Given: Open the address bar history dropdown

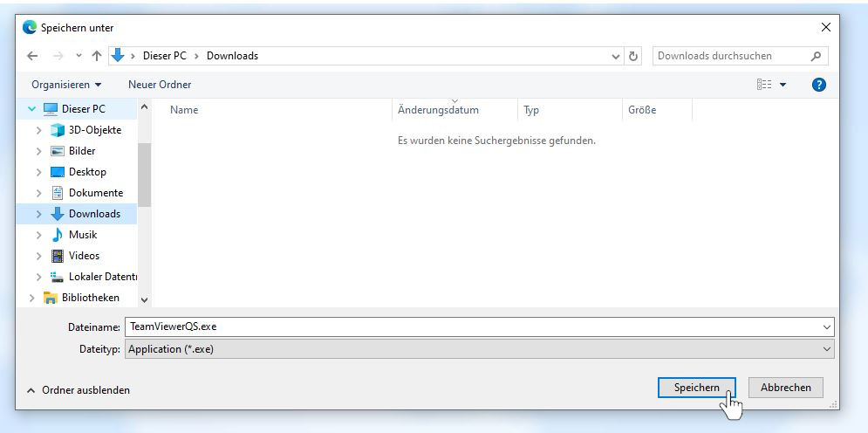Looking at the screenshot, I should click(x=617, y=56).
